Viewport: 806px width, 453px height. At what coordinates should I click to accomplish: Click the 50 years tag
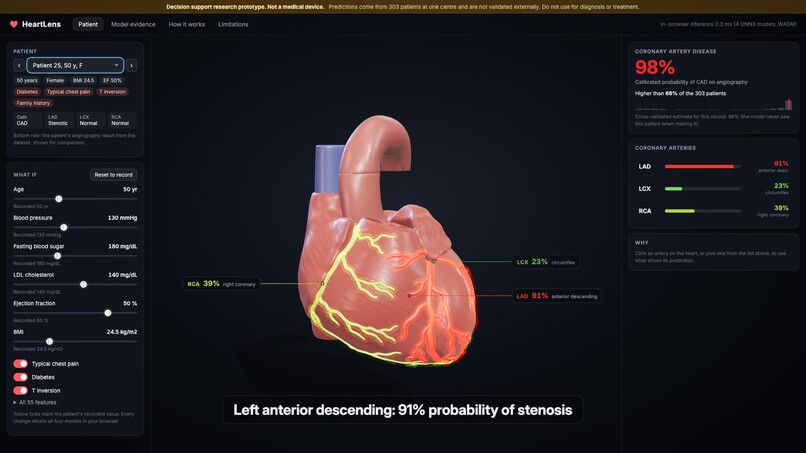(27, 80)
